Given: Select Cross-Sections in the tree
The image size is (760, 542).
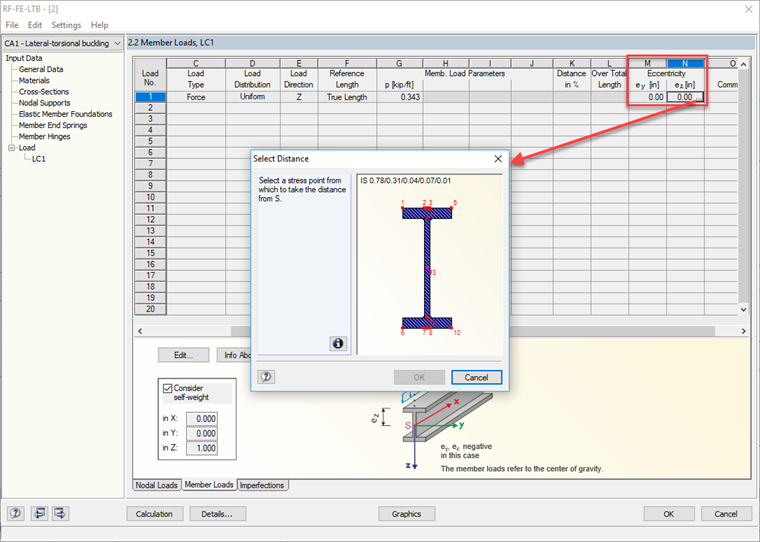Looking at the screenshot, I should click(44, 92).
